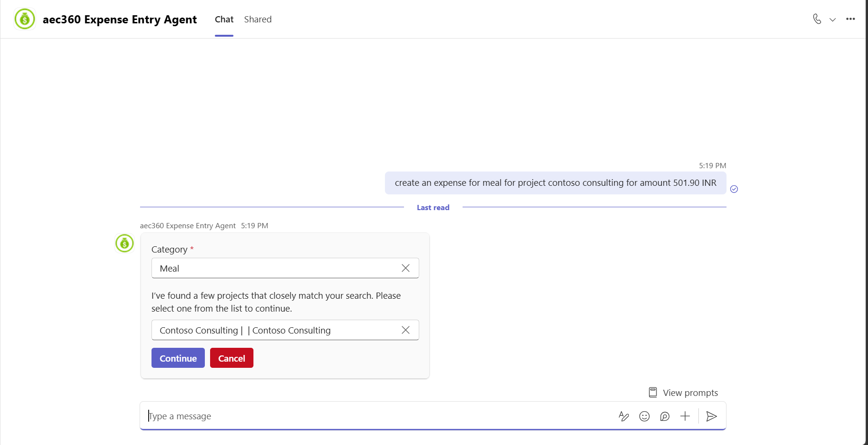
Task: Open the Format text options icon
Action: [x=624, y=416]
